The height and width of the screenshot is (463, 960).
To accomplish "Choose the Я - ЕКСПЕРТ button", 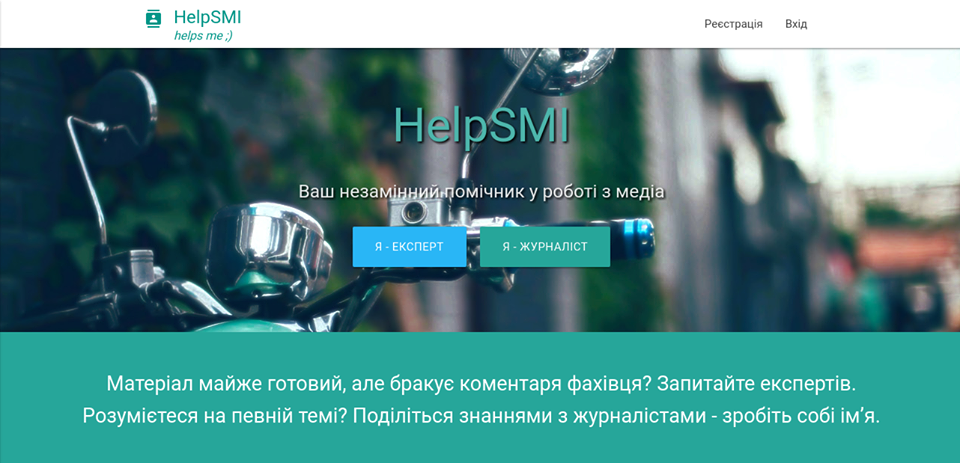I will point(409,247).
